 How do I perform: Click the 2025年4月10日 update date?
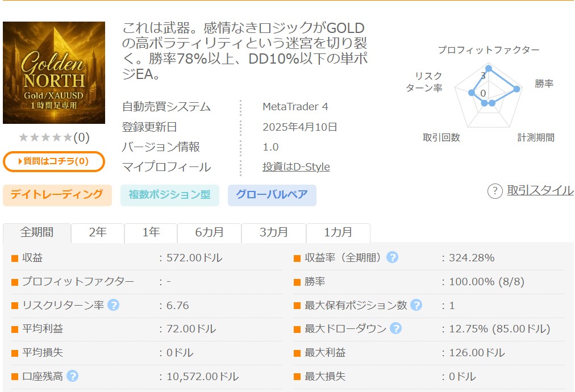pyautogui.click(x=299, y=127)
